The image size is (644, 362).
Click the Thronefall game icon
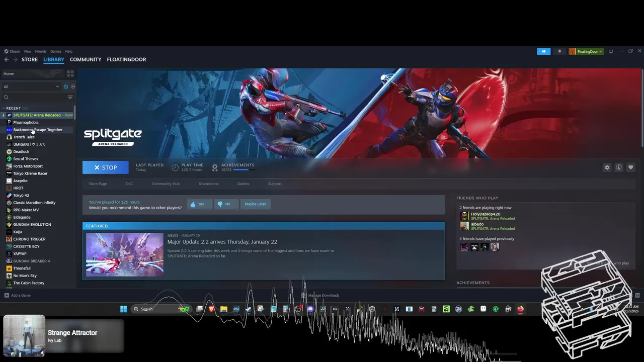tap(9, 268)
